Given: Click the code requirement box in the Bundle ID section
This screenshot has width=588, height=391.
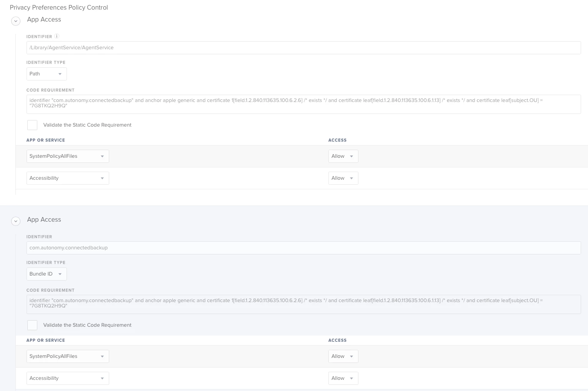Looking at the screenshot, I should click(303, 304).
